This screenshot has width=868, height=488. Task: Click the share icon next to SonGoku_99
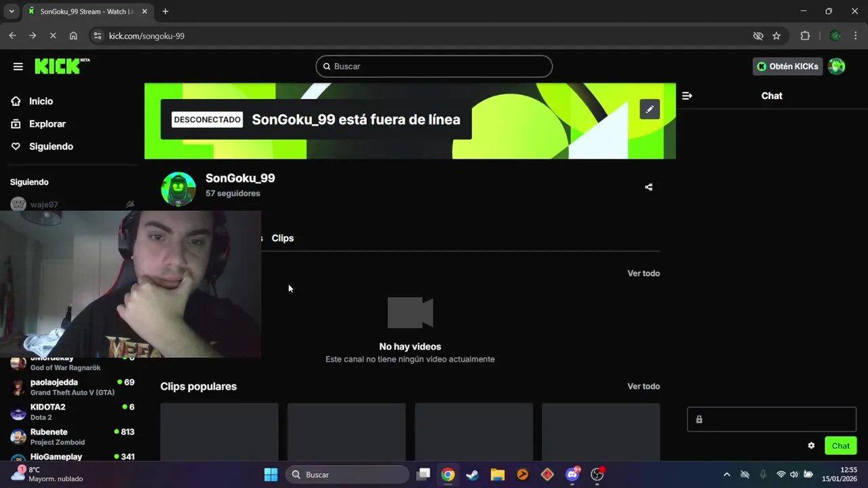click(648, 187)
